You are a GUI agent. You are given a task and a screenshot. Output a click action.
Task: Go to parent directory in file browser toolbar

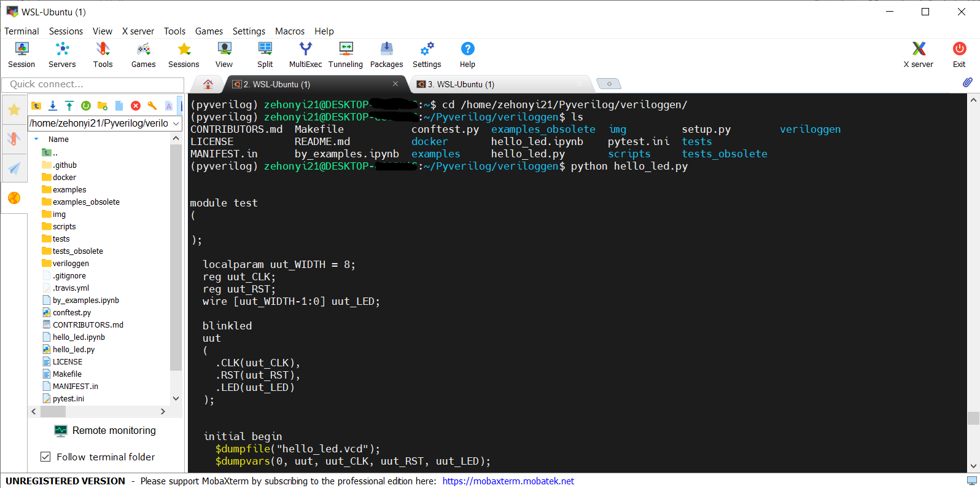pyautogui.click(x=36, y=106)
